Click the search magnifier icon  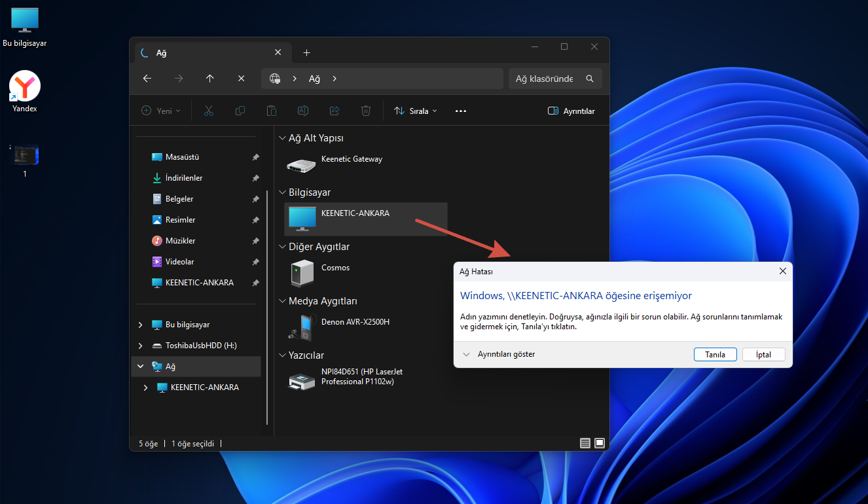tap(590, 79)
